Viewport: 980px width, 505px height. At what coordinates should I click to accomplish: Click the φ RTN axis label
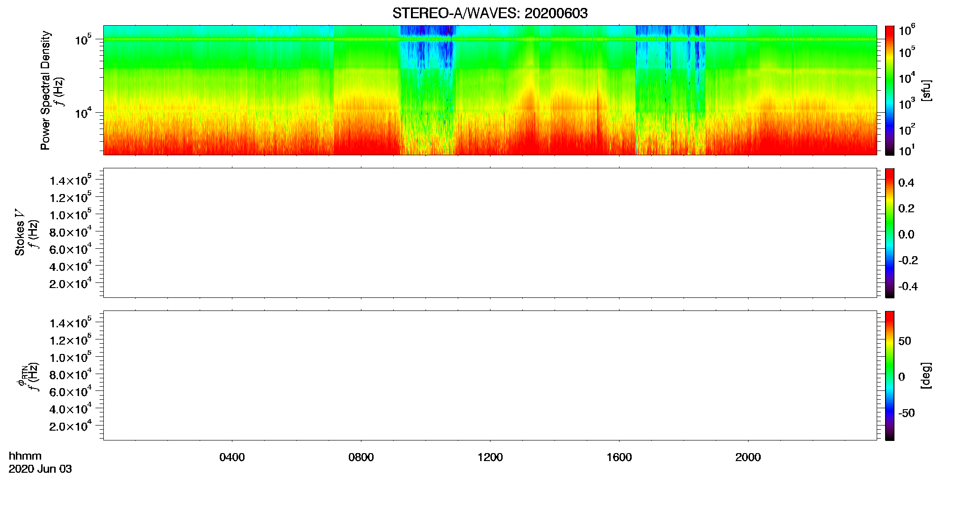pyautogui.click(x=22, y=376)
